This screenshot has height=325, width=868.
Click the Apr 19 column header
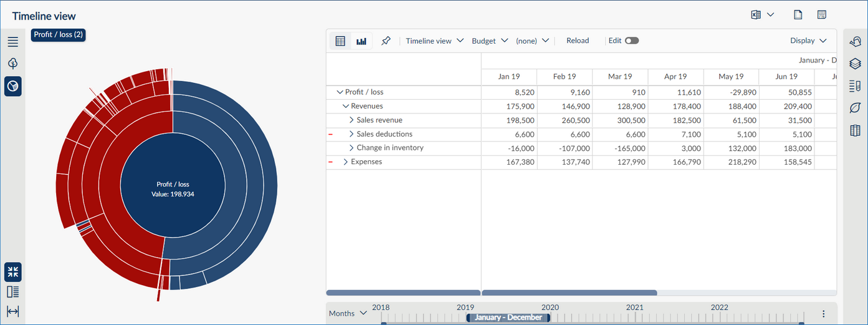coord(675,77)
